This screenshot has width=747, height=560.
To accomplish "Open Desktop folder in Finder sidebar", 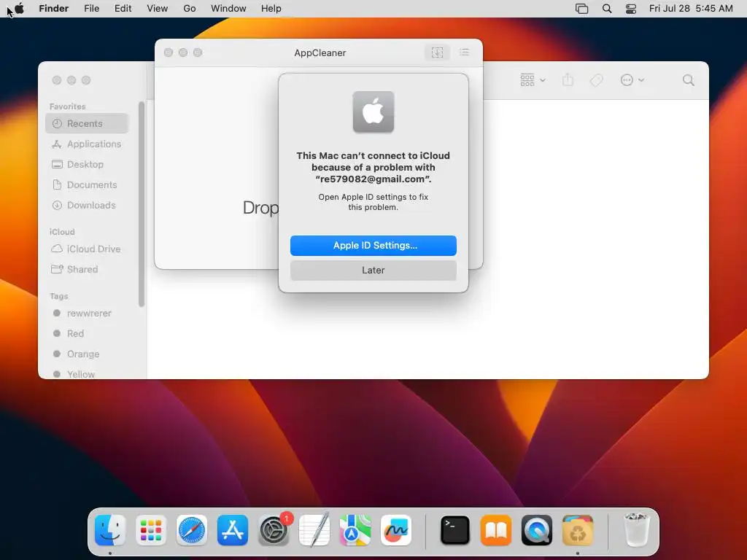I will [x=88, y=164].
